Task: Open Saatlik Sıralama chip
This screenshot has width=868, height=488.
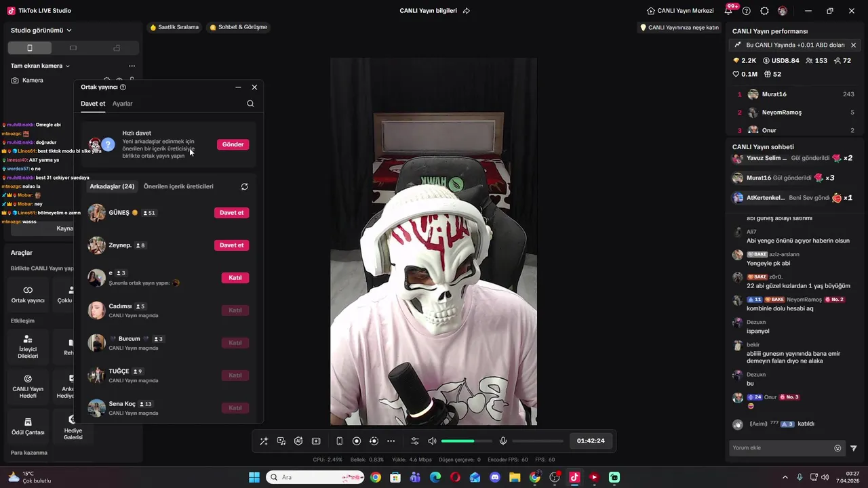Action: [174, 27]
